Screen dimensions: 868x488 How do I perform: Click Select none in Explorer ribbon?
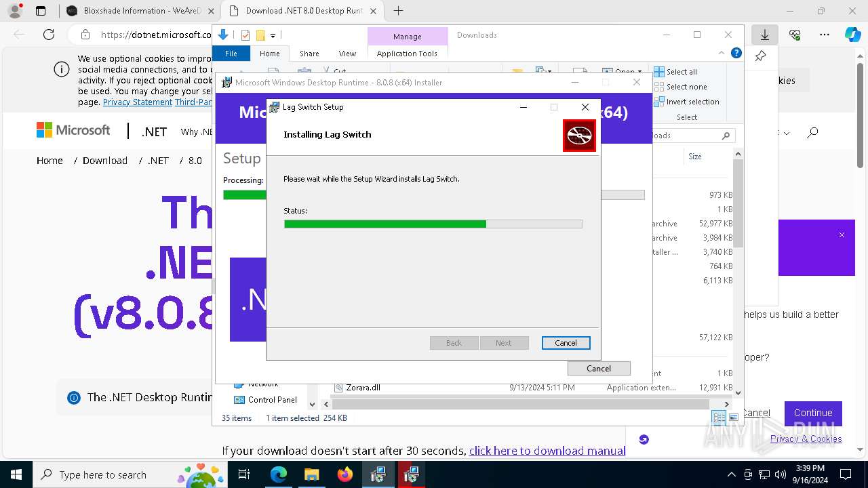680,87
